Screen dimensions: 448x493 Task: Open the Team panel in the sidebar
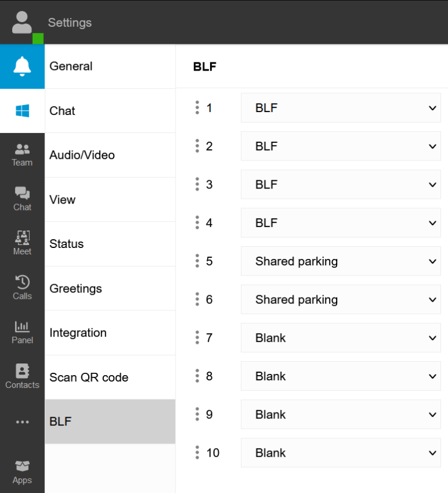22,155
